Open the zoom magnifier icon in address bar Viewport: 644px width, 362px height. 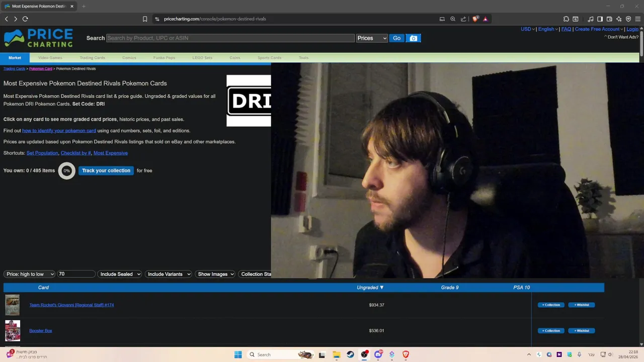click(453, 19)
